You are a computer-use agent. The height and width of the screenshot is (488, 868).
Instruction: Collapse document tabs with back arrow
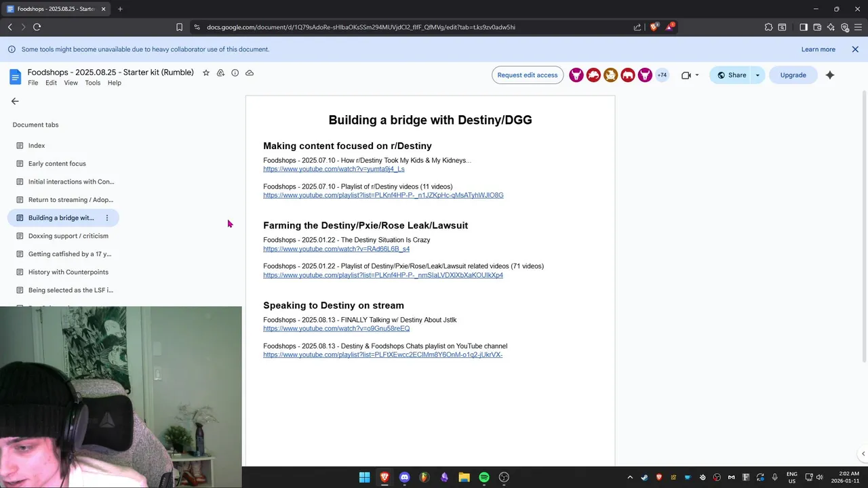15,101
